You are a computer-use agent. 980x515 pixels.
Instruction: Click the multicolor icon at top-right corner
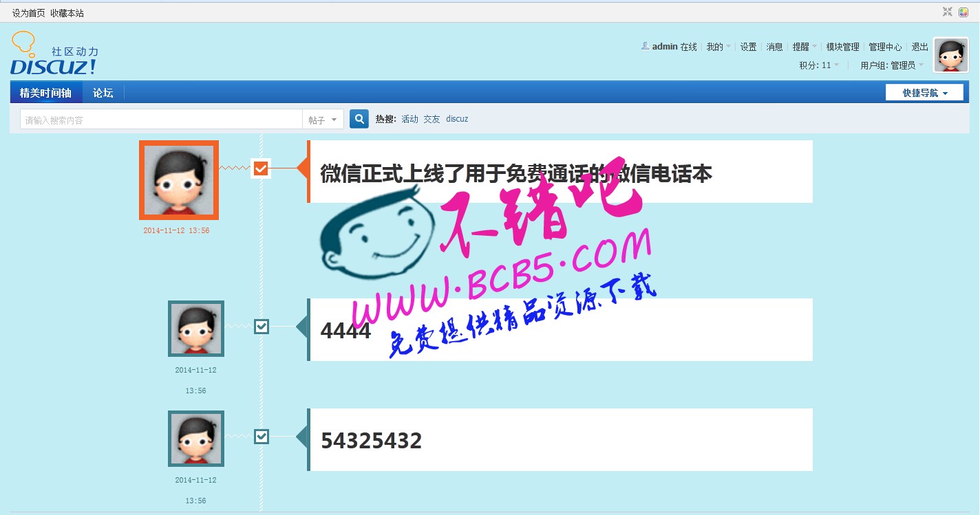click(963, 12)
